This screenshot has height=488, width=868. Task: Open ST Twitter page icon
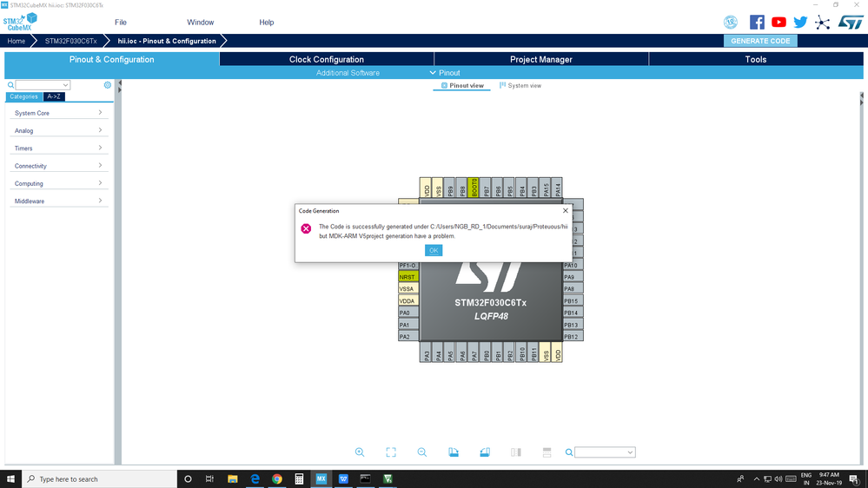click(800, 22)
